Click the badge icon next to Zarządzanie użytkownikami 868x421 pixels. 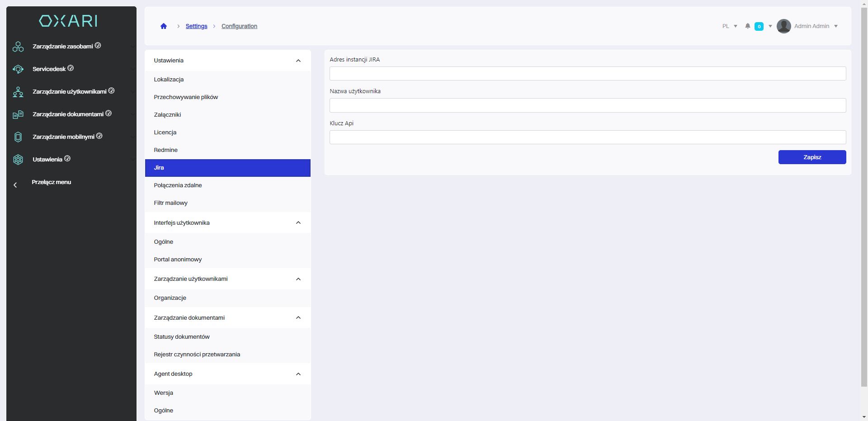pyautogui.click(x=111, y=90)
